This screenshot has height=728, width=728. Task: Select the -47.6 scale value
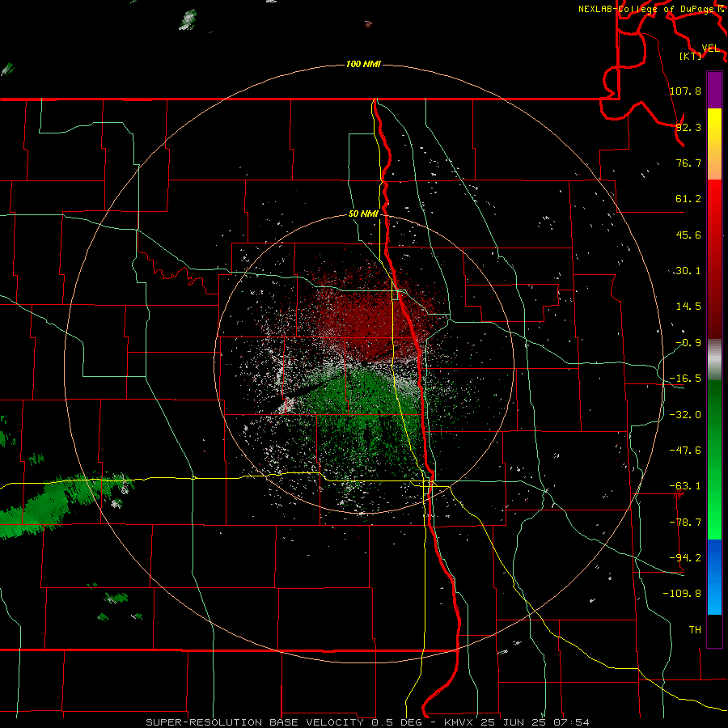685,451
